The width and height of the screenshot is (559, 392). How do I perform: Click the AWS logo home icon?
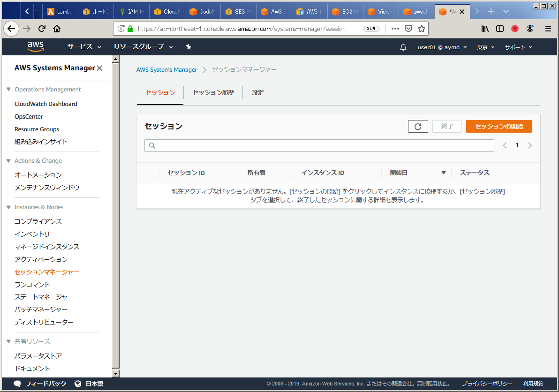(36, 47)
